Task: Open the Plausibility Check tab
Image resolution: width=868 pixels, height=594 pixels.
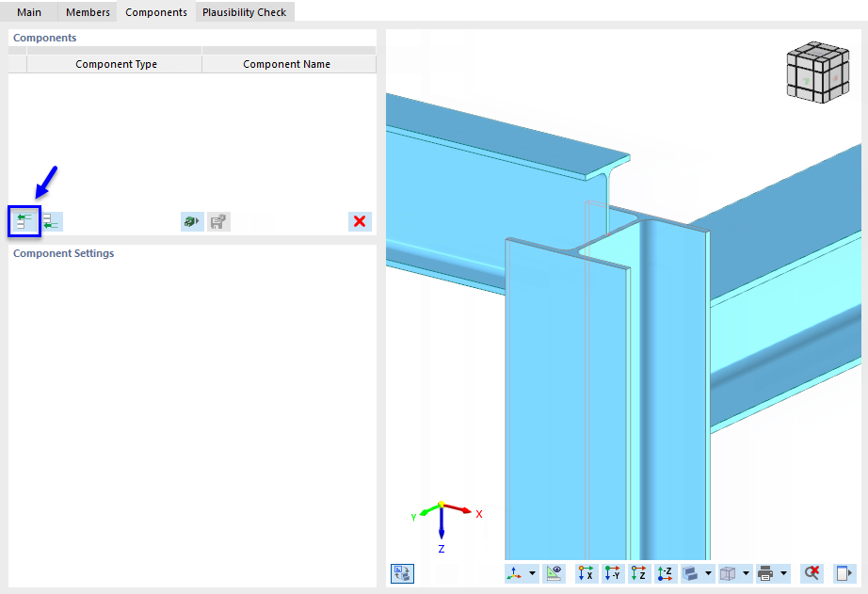Action: [244, 11]
